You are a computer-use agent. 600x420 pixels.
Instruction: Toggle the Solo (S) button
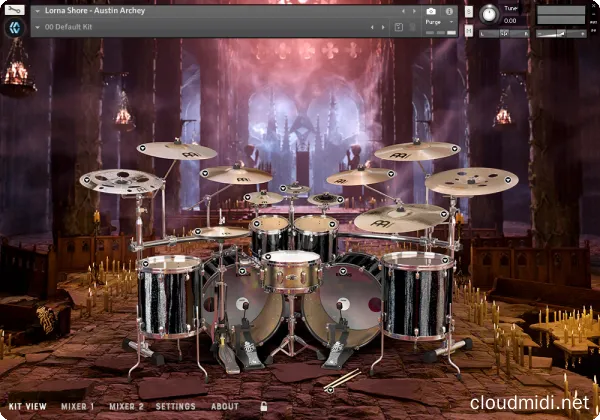(467, 11)
